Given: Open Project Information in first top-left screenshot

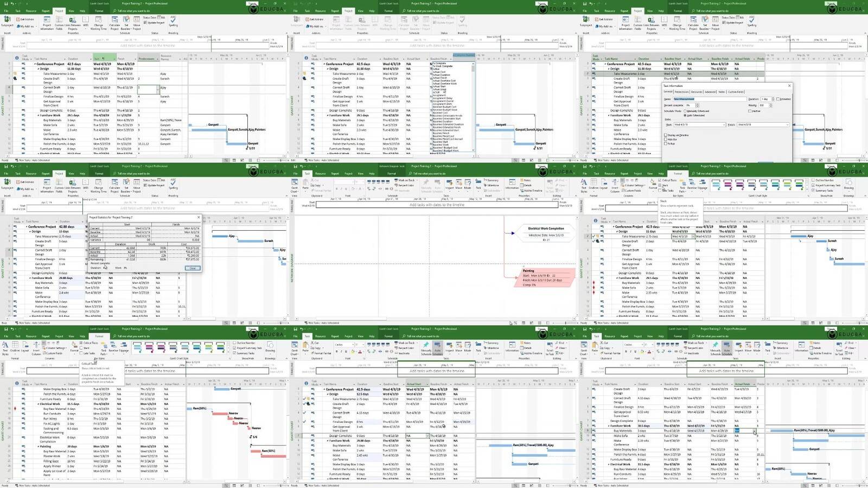Looking at the screenshot, I should pyautogui.click(x=47, y=22).
